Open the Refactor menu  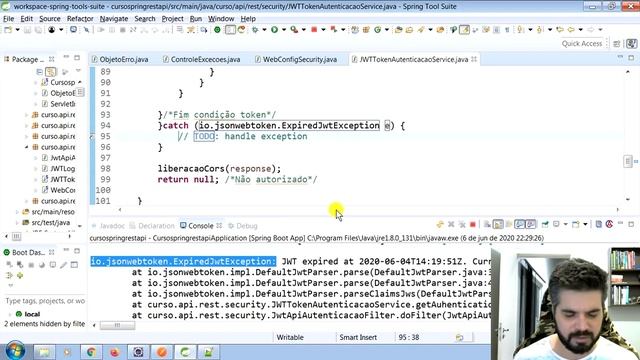tap(80, 19)
